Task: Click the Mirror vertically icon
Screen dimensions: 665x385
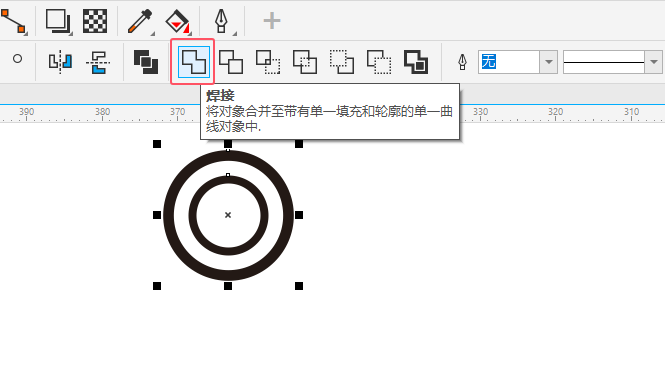Action: (x=98, y=62)
